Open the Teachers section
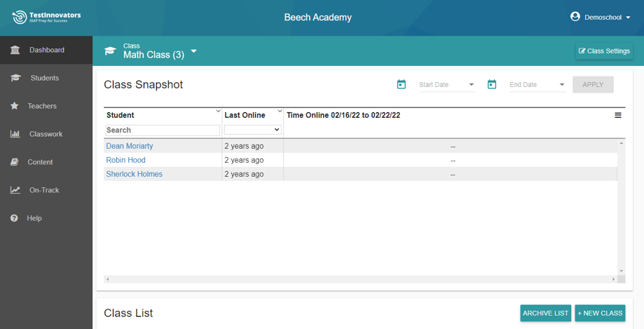 click(x=46, y=106)
